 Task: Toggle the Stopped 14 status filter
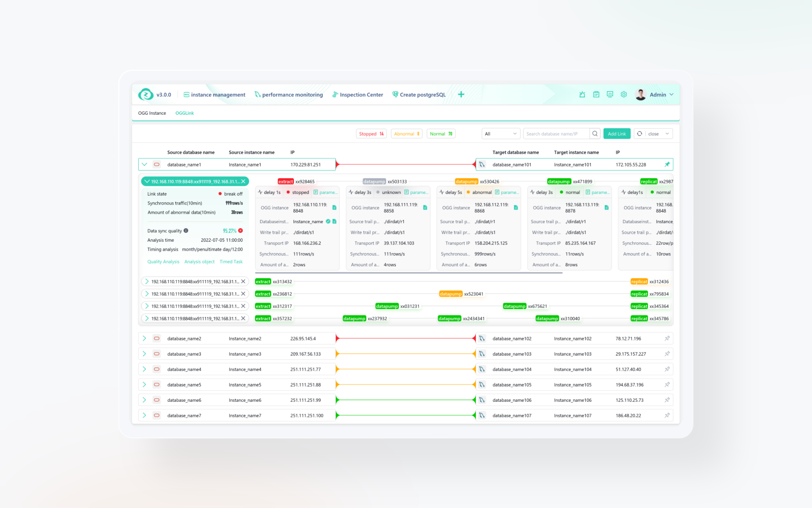click(x=371, y=134)
